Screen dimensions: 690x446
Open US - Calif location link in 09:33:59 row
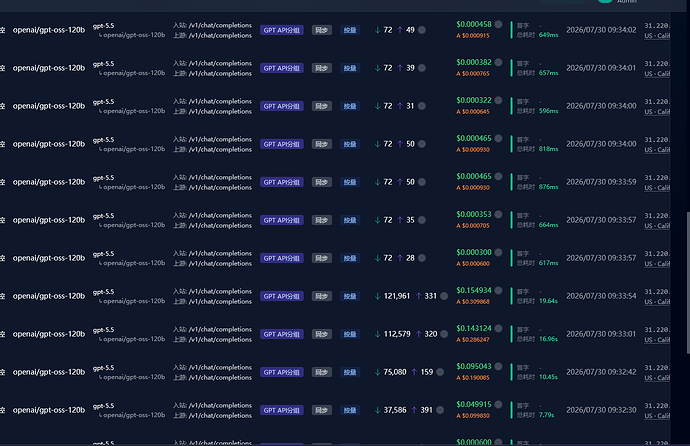657,188
